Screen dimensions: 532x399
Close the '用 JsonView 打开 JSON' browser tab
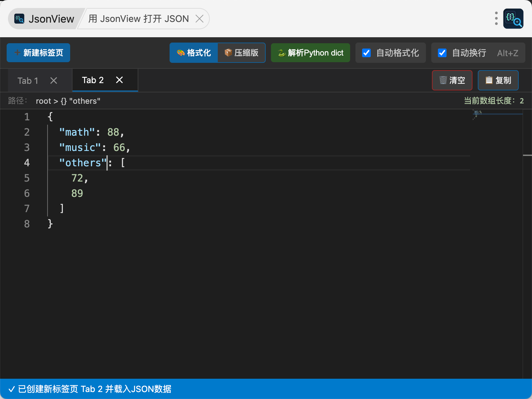tap(199, 19)
